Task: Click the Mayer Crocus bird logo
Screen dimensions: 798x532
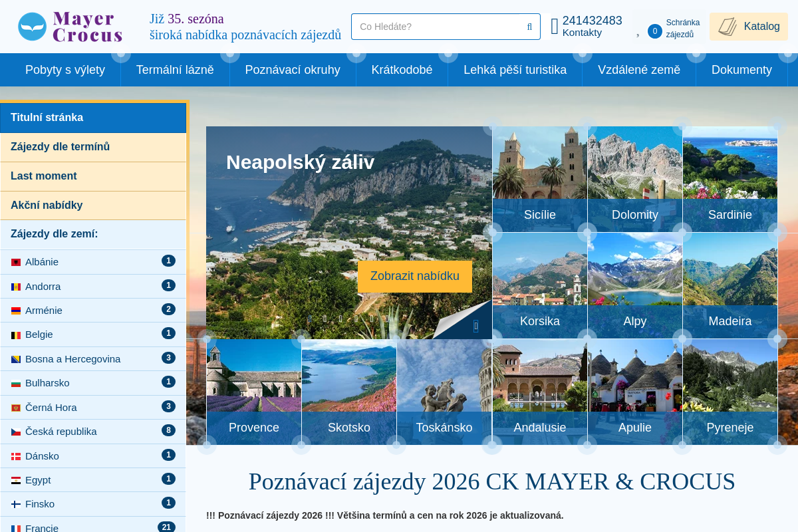Action: point(33,27)
